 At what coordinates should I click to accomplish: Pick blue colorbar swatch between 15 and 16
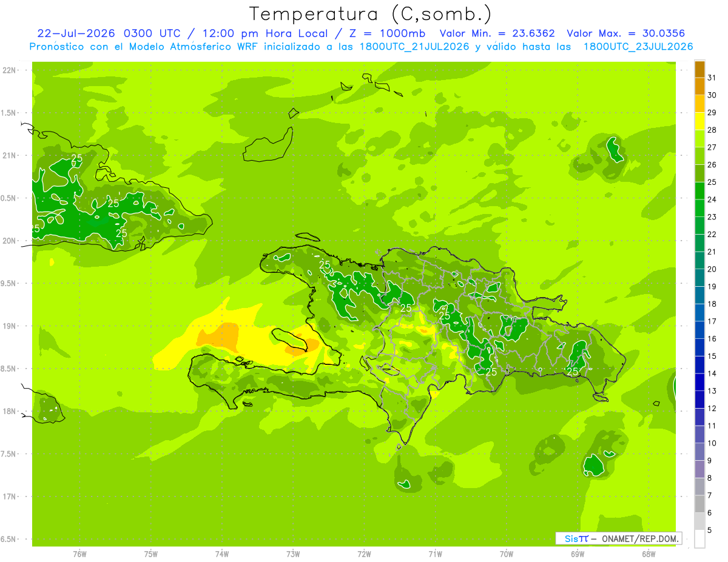point(699,347)
